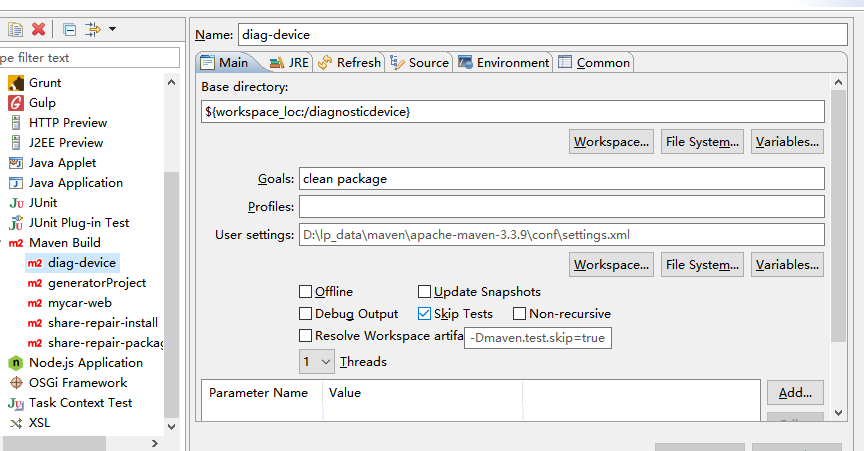Select the XSL configuration type
Image resolution: width=864 pixels, height=451 pixels.
pos(39,423)
